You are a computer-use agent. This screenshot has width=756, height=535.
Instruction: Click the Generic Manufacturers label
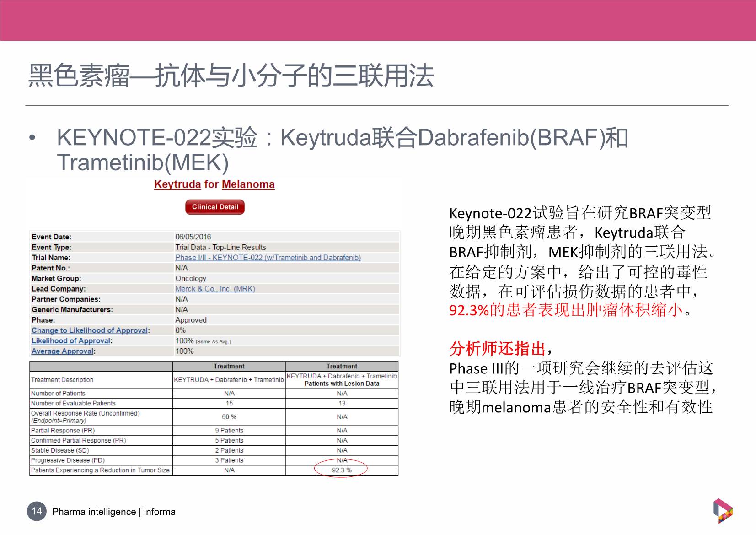(x=72, y=310)
